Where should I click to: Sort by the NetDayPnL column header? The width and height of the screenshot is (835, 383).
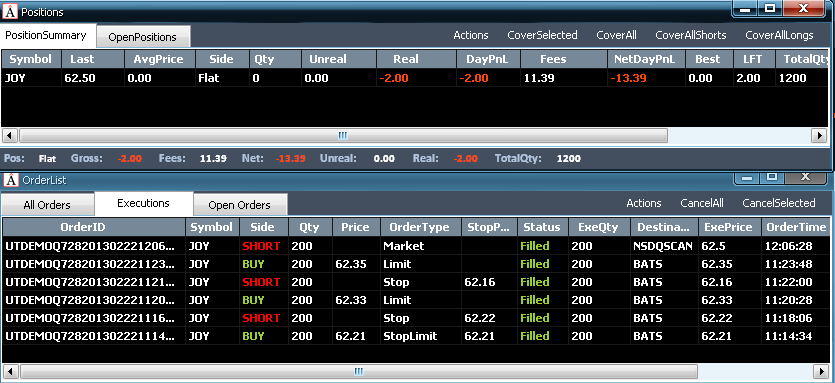[x=644, y=59]
